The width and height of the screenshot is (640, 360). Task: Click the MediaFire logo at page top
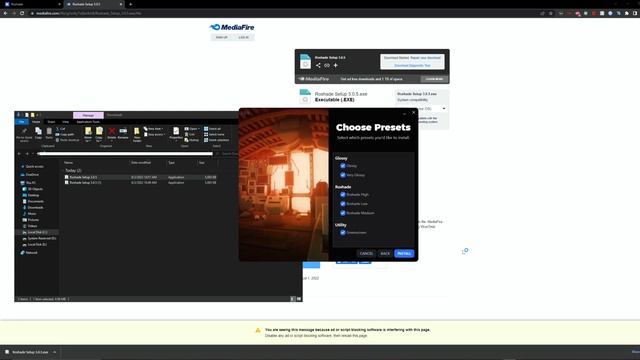232,27
